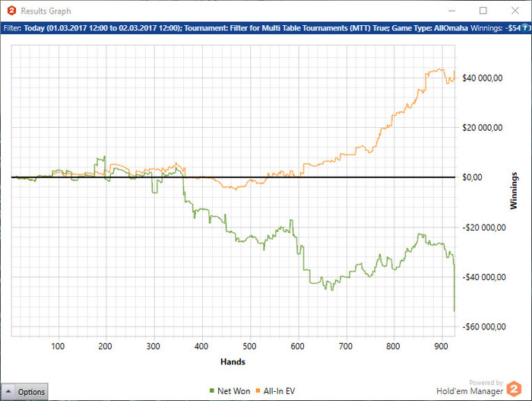This screenshot has height=401, width=532.
Task: Click the Results Graph window title
Action: (x=46, y=11)
